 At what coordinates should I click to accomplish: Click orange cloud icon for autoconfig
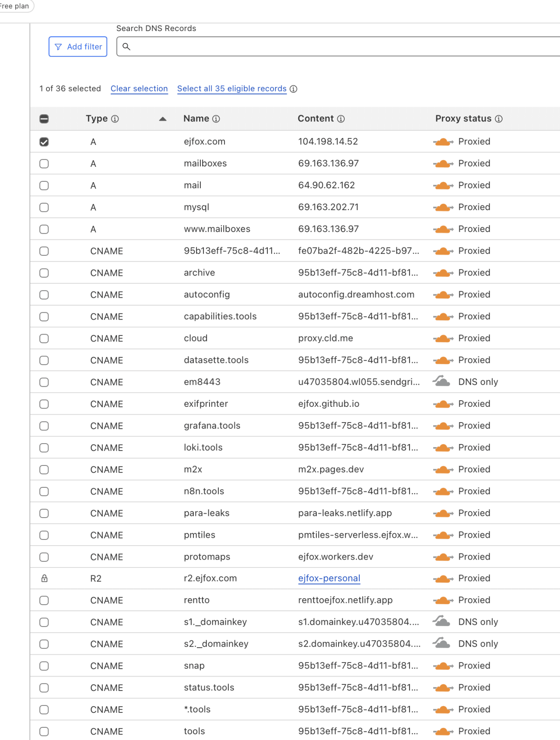pyautogui.click(x=443, y=295)
